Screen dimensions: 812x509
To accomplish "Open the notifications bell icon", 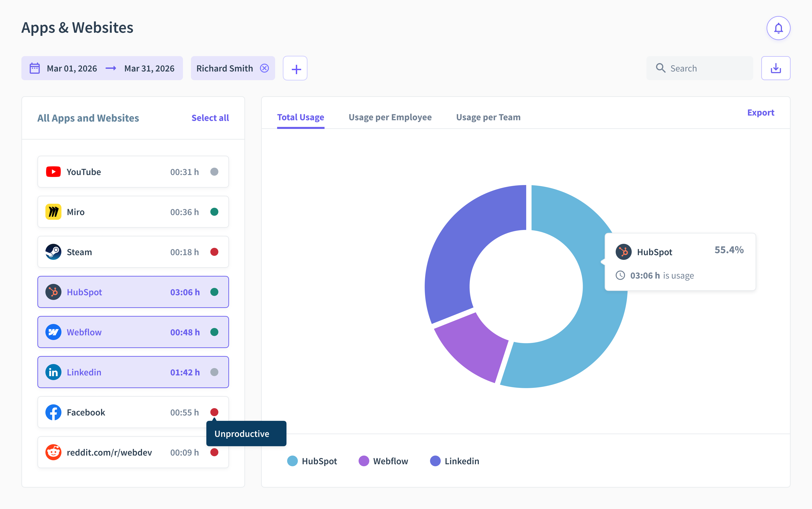I will [778, 28].
